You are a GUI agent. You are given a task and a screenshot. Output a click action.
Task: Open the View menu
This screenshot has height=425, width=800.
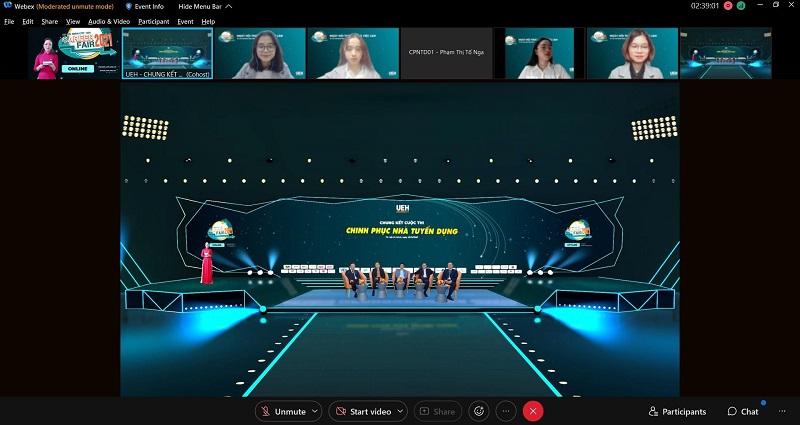click(73, 21)
